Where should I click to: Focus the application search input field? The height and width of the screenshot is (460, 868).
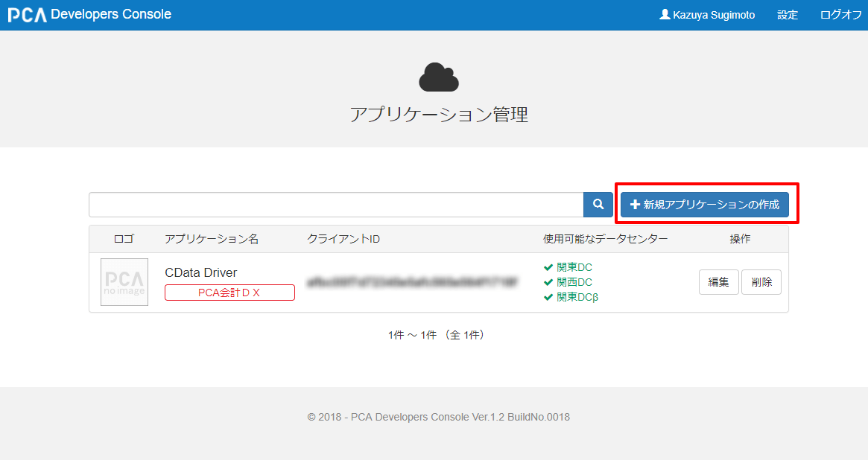[x=336, y=205]
